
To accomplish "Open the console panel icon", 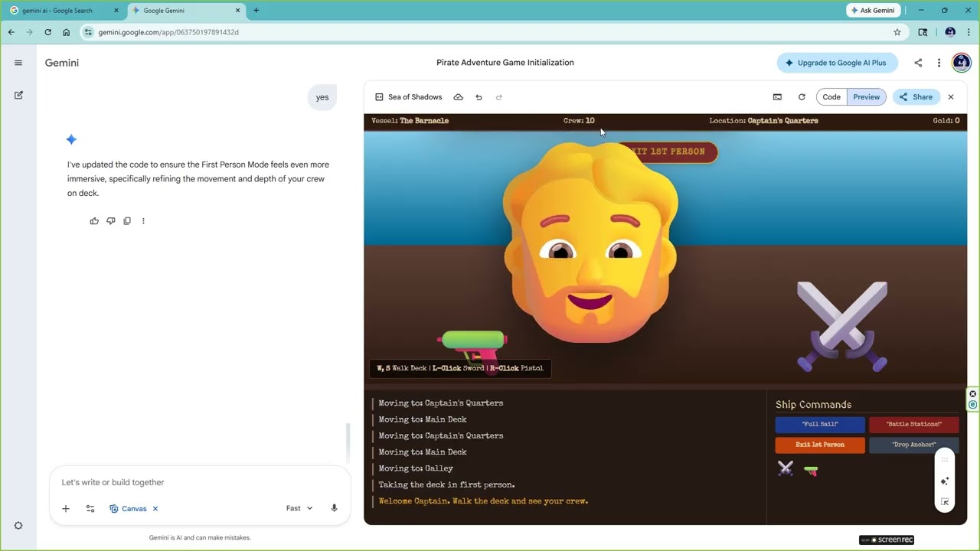I will (x=777, y=97).
